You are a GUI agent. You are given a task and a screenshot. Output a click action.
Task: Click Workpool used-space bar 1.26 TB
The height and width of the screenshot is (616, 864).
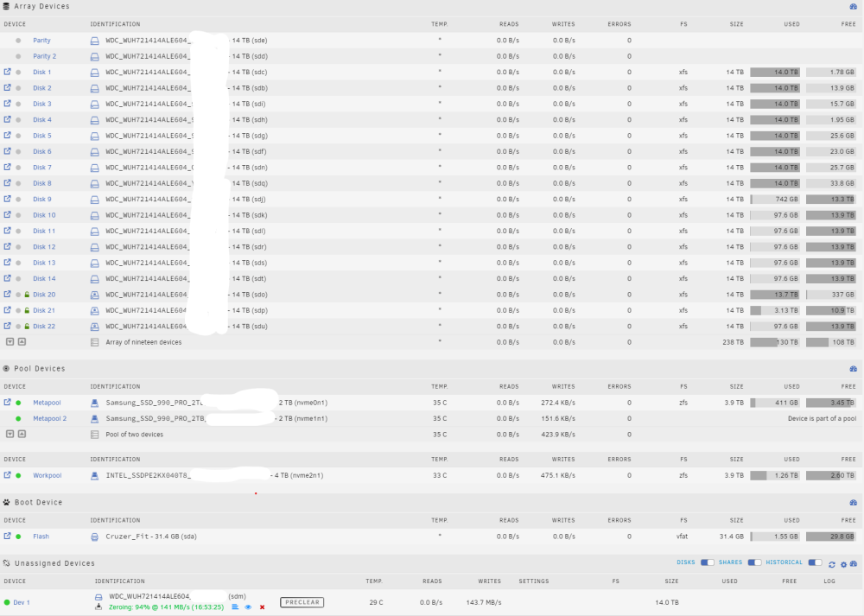pos(775,475)
